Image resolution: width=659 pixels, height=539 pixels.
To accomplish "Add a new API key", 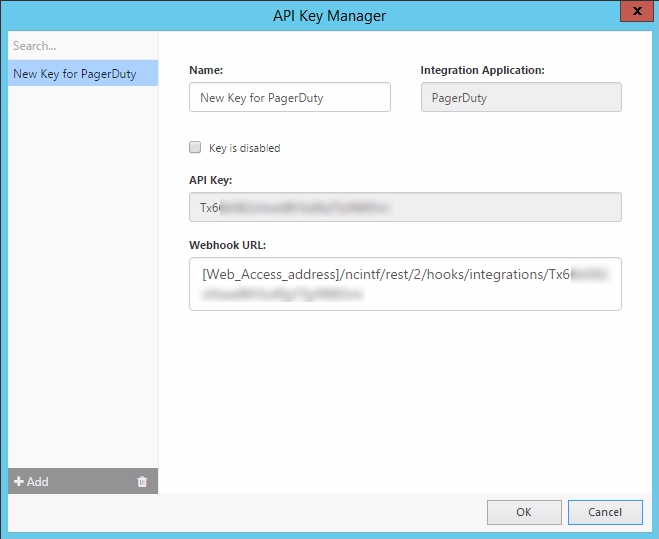I will pos(31,481).
